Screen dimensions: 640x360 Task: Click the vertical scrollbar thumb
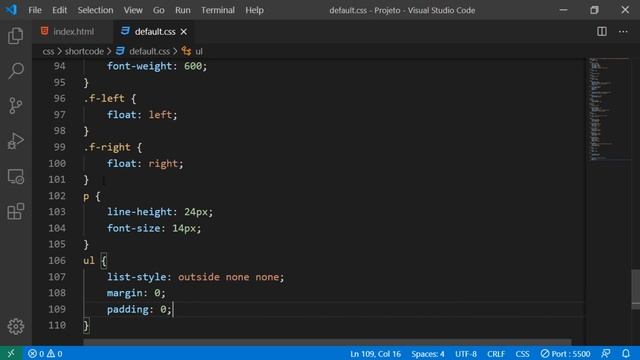tap(636, 289)
